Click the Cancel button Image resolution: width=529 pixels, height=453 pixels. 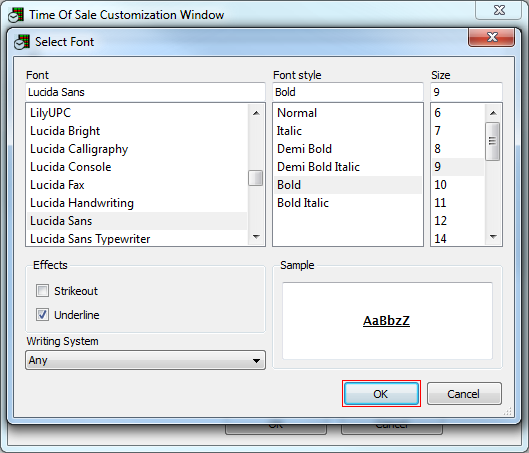[464, 394]
